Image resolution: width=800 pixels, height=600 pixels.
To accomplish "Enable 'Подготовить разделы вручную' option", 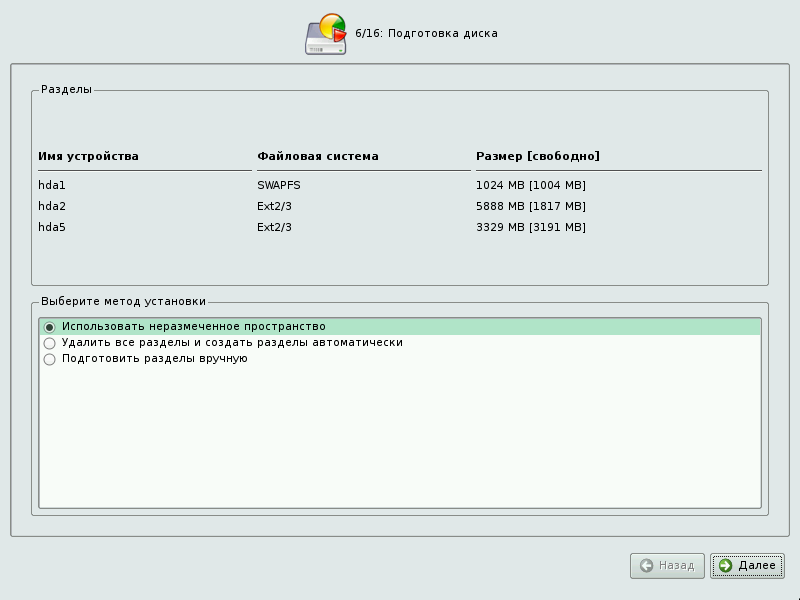I will coord(50,359).
